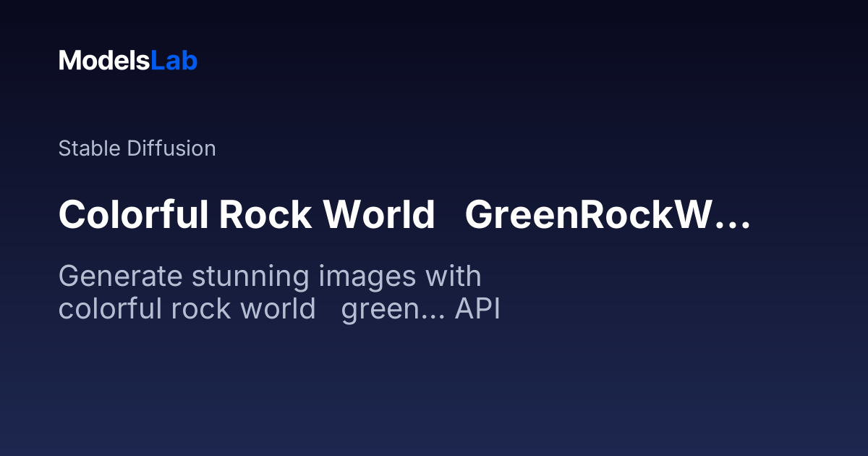
Task: Click the word 'API' in the description
Action: 477,309
